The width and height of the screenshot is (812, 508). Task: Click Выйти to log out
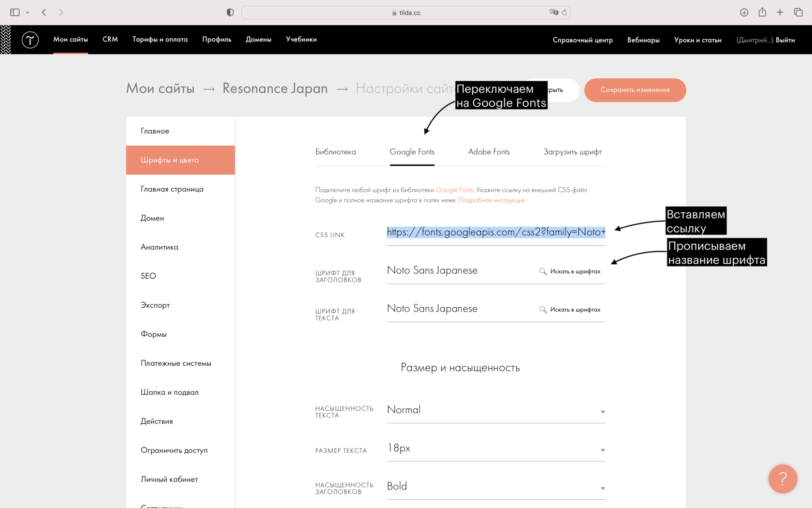(x=785, y=40)
